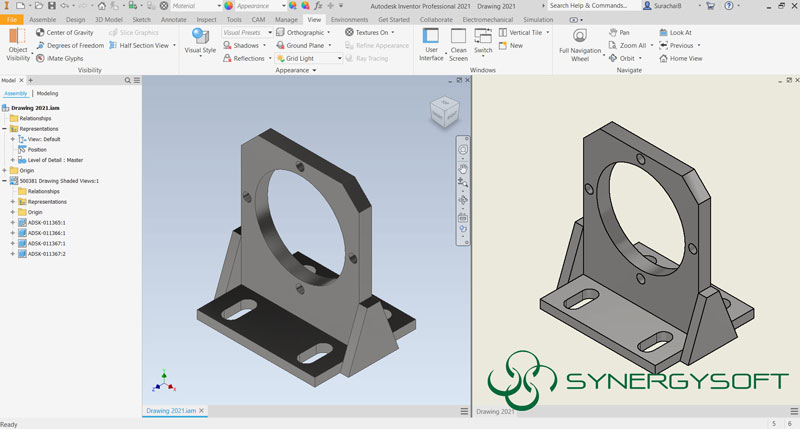Switch to the Sketch ribbon tab
This screenshot has width=800, height=429.
pyautogui.click(x=142, y=19)
